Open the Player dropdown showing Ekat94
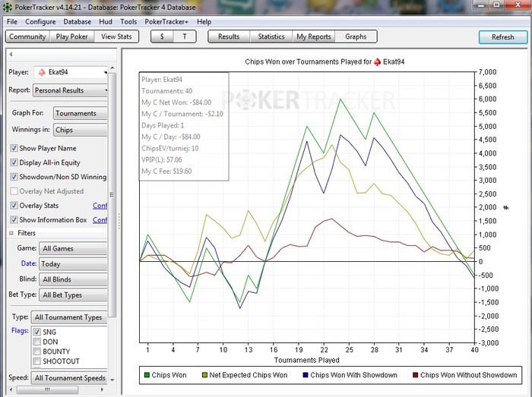 pos(71,72)
